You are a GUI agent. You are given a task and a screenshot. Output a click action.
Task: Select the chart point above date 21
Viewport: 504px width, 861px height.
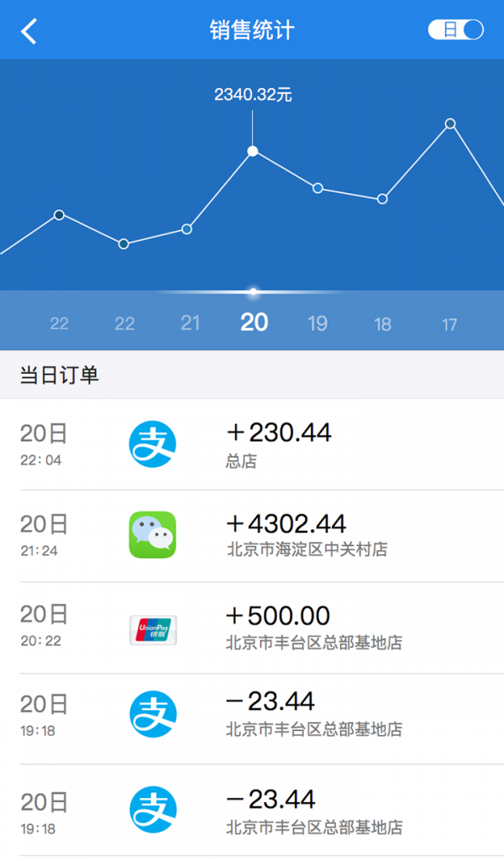tap(186, 229)
